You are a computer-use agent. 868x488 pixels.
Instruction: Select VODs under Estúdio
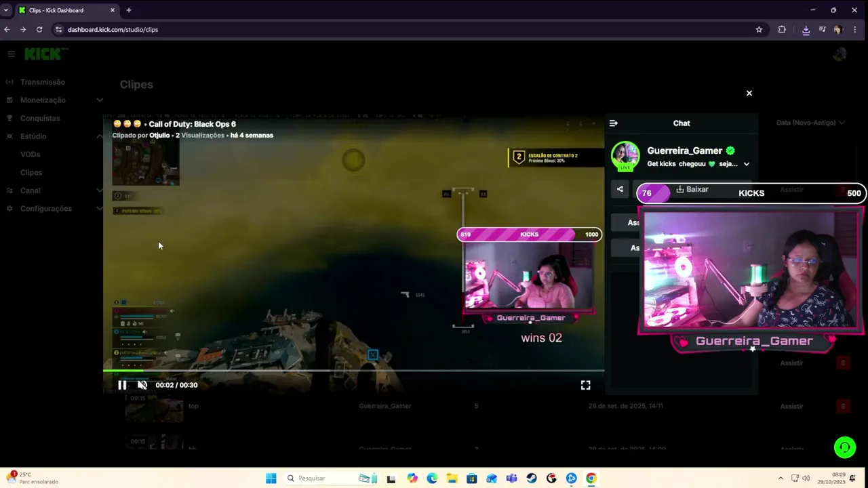tap(31, 155)
